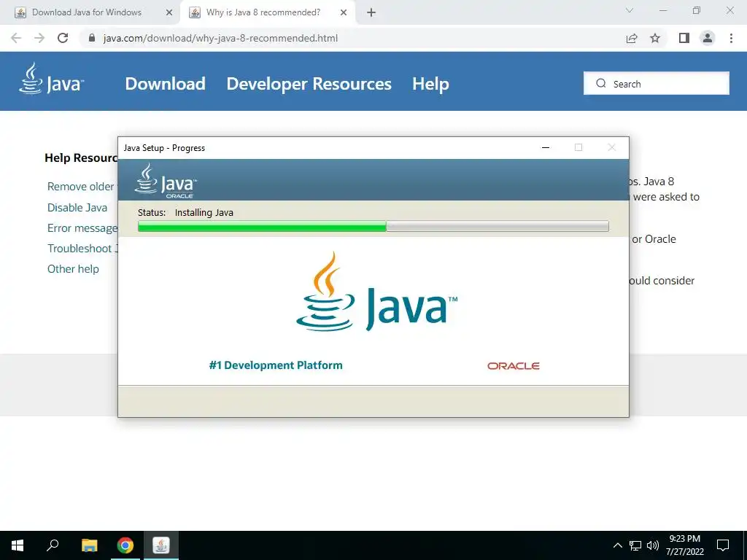The image size is (747, 560).
Task: Show hidden system tray icons
Action: tap(617, 545)
